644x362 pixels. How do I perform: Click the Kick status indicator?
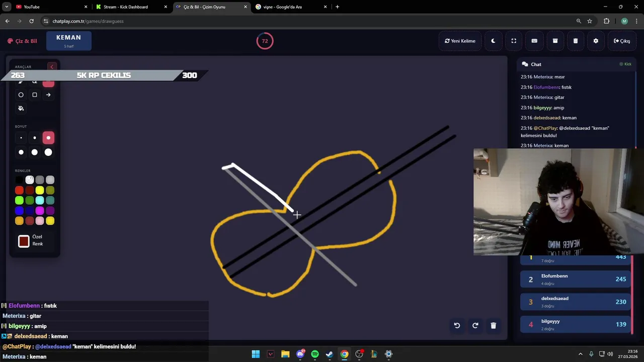tap(625, 64)
